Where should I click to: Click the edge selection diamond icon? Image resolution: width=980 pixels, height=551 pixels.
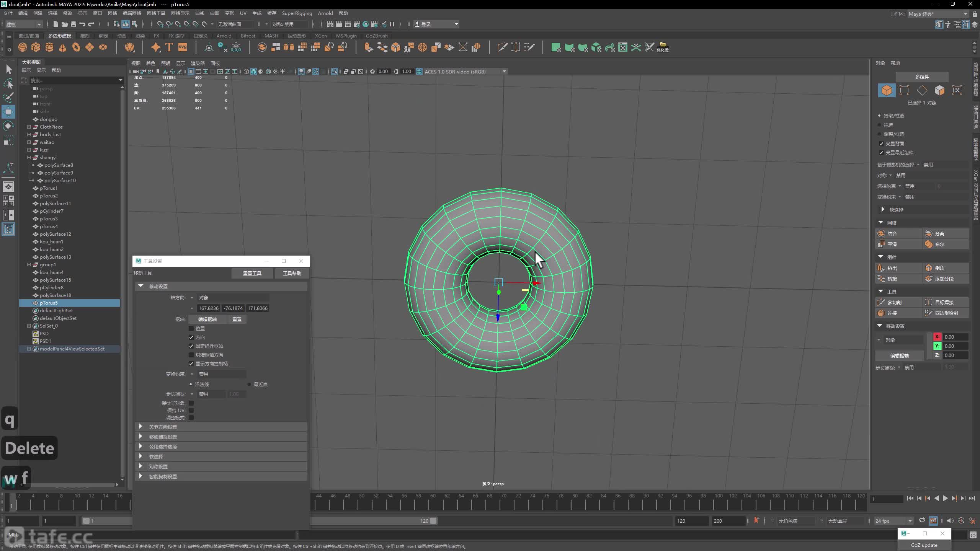[x=922, y=90]
